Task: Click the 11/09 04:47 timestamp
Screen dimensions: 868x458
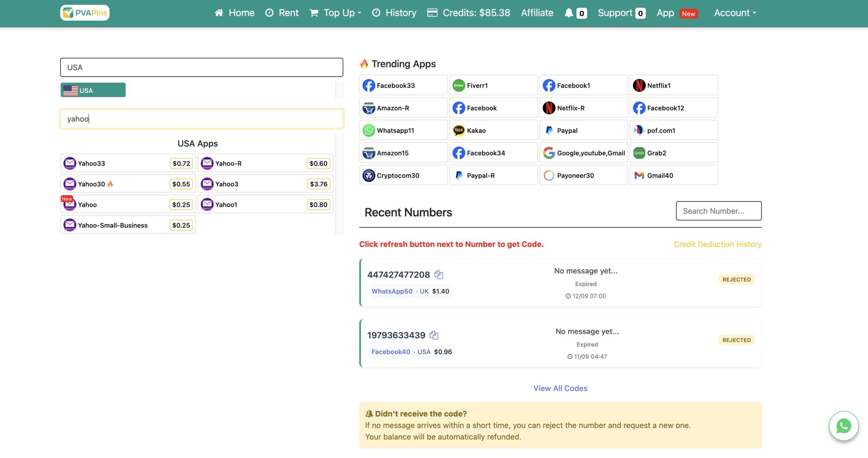Action: [587, 357]
